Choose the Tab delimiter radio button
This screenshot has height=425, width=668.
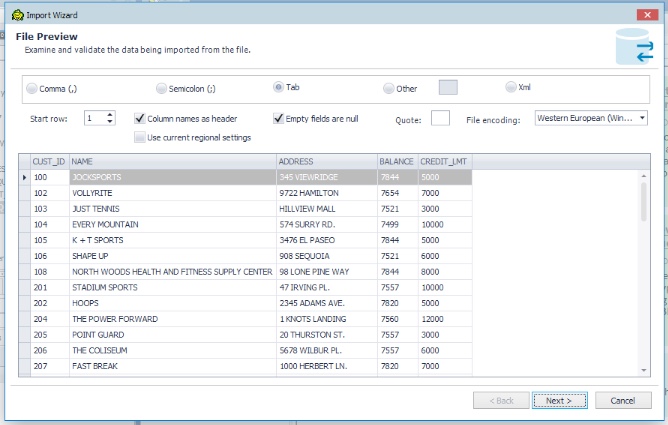pos(279,87)
